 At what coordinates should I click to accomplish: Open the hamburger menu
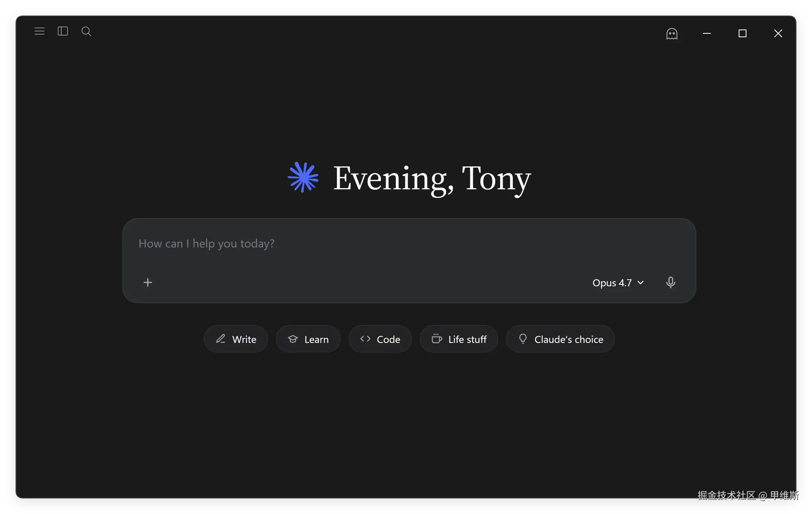[40, 31]
